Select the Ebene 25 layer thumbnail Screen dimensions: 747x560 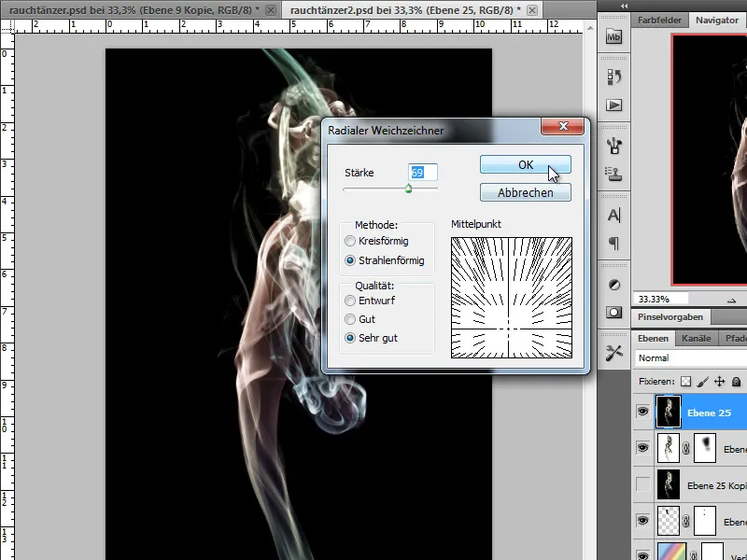[668, 412]
